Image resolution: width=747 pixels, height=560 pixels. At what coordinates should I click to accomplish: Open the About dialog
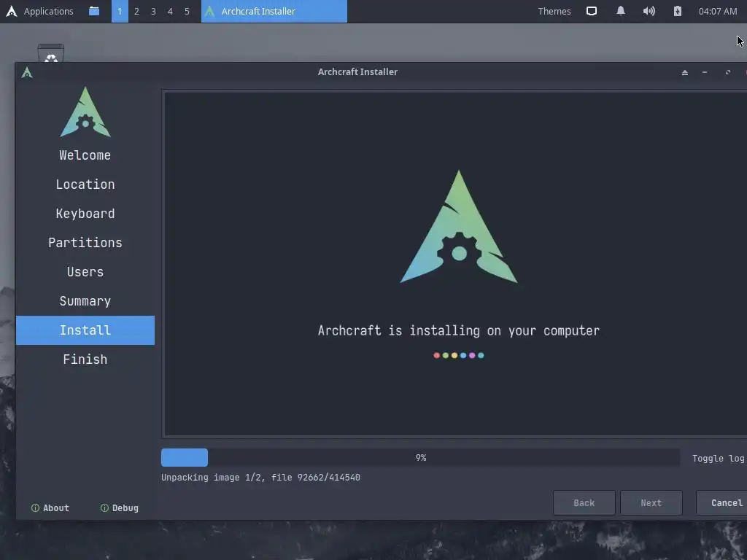(x=50, y=508)
